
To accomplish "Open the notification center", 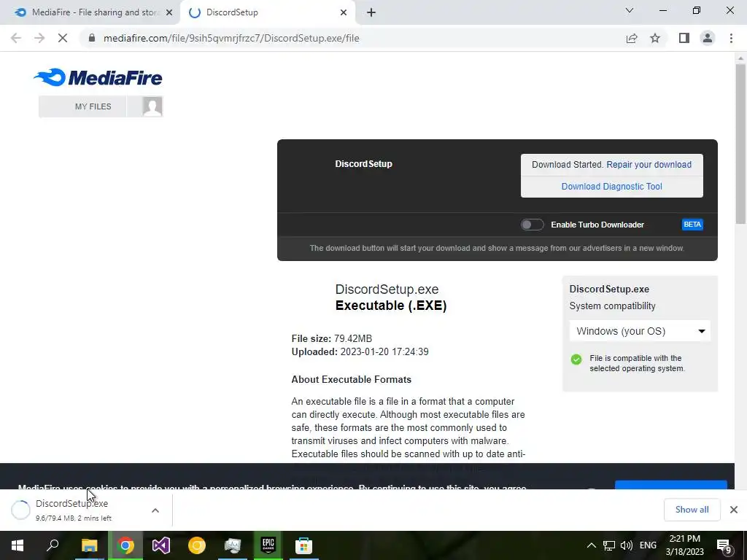I will [724, 545].
